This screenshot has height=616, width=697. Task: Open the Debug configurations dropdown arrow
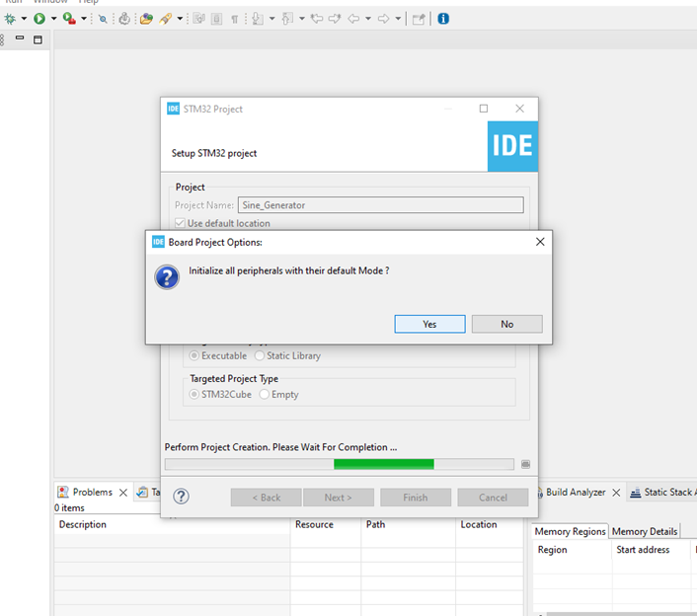(x=24, y=19)
